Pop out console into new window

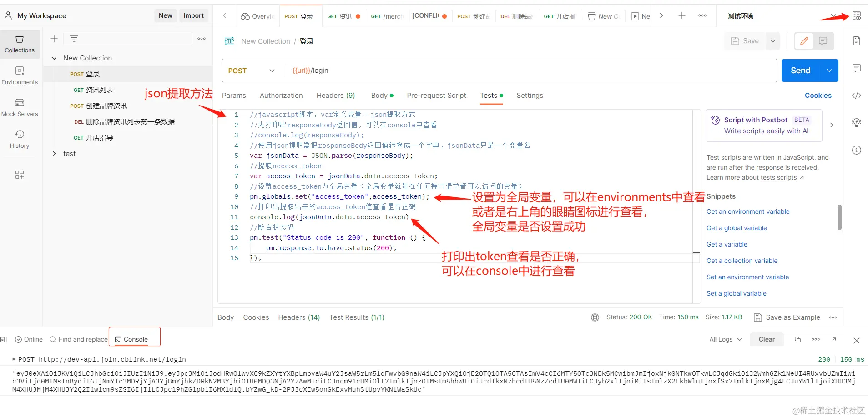tap(834, 339)
